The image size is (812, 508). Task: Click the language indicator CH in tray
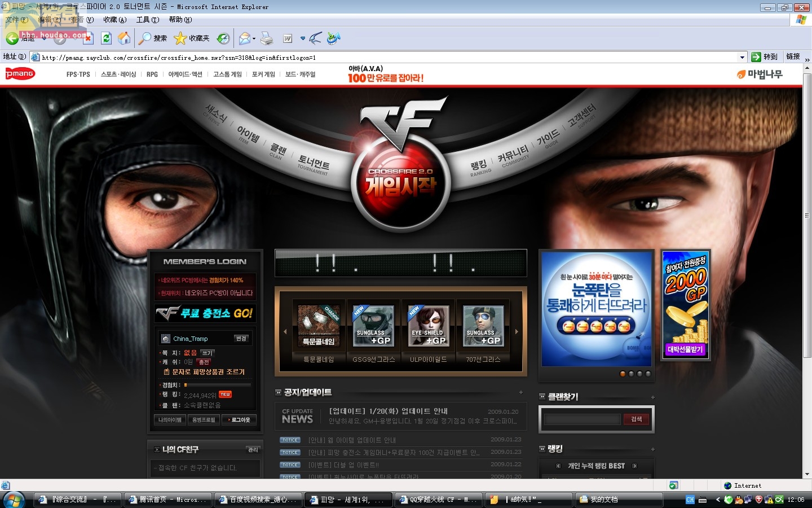point(690,500)
